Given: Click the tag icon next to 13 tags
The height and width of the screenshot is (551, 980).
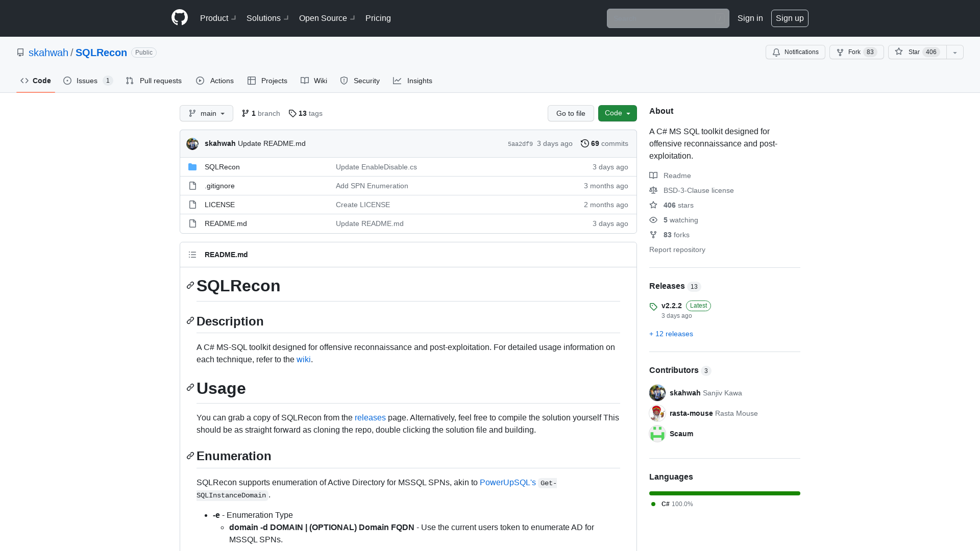Looking at the screenshot, I should [x=292, y=113].
